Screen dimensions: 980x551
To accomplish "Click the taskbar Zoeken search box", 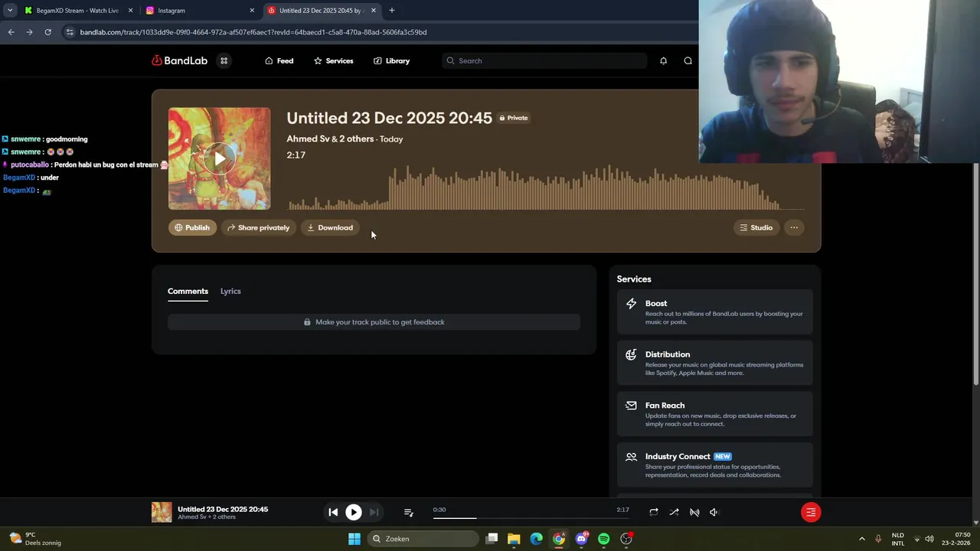I will [421, 539].
